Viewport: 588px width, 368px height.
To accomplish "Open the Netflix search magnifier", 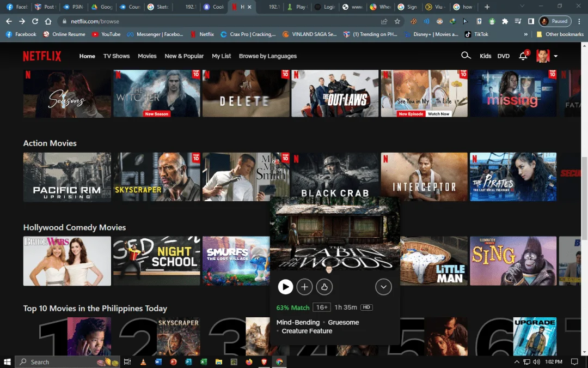I will coord(465,56).
